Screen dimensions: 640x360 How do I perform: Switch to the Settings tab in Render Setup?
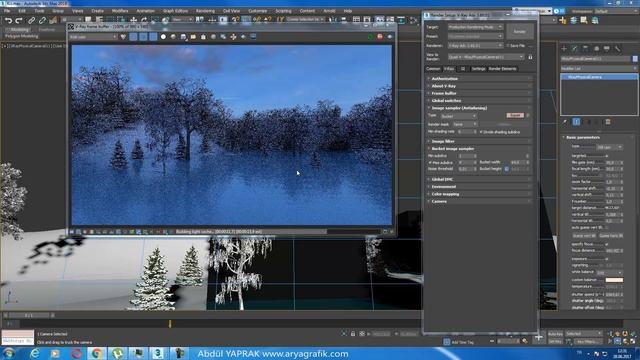click(478, 69)
